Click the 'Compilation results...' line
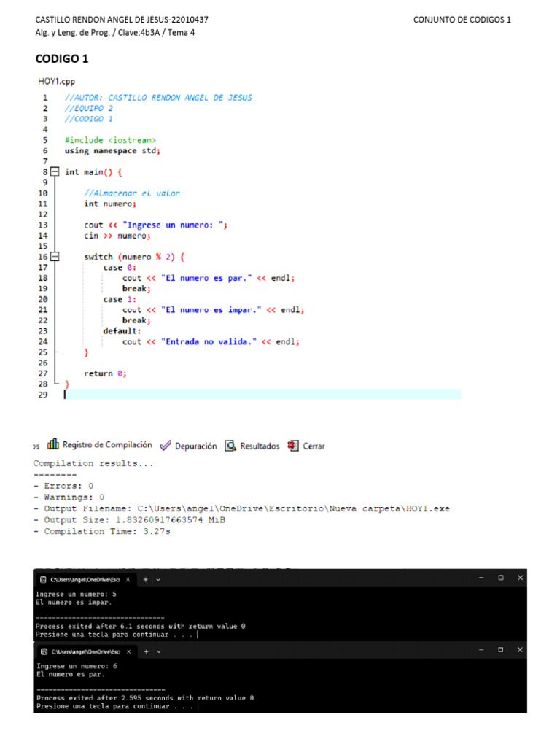 point(93,463)
